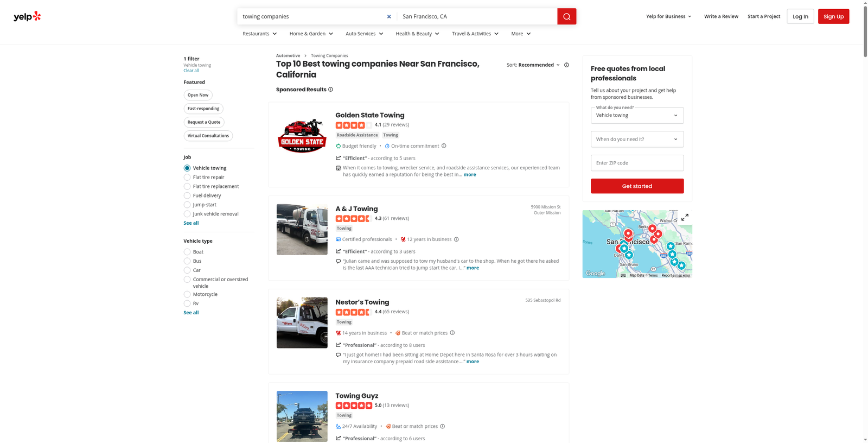This screenshot has height=443, width=868.
Task: Click A & J Towing star rating
Action: pyautogui.click(x=354, y=218)
